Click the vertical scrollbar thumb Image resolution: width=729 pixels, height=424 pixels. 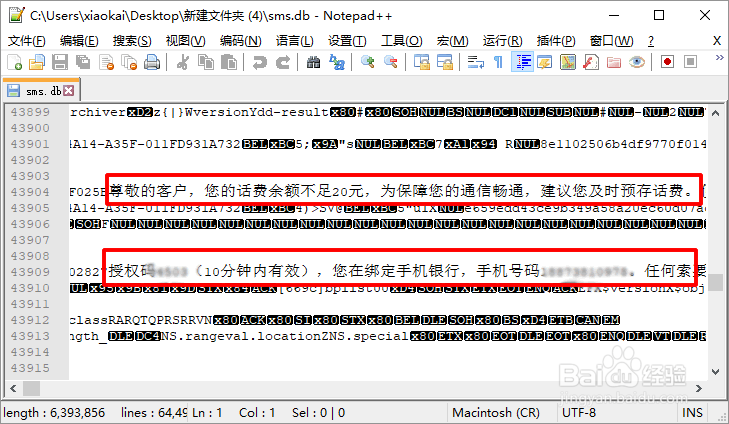tap(716, 282)
